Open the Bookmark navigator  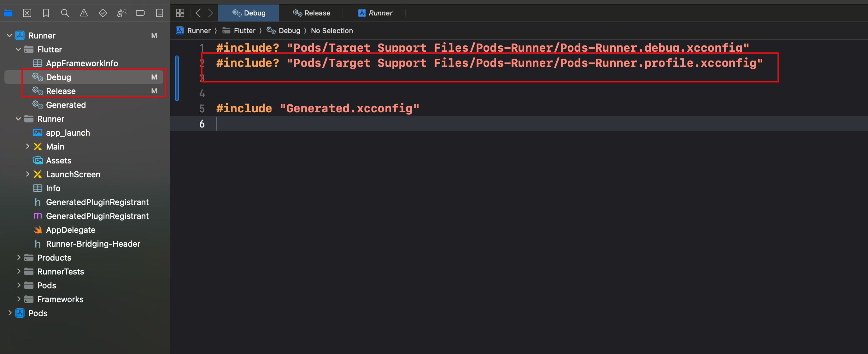coord(46,13)
